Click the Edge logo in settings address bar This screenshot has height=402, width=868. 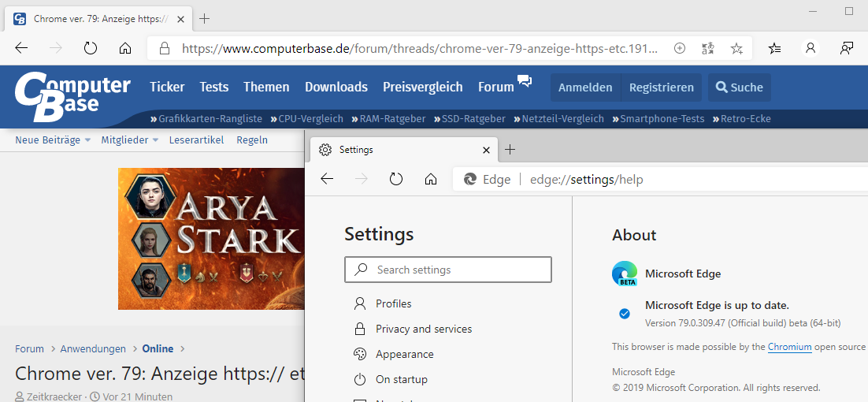point(470,180)
